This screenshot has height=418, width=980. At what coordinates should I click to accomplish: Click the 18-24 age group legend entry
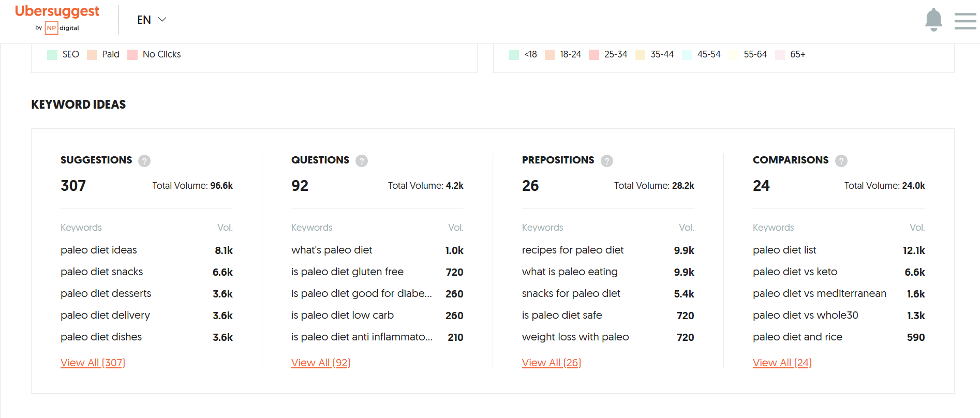pos(563,54)
